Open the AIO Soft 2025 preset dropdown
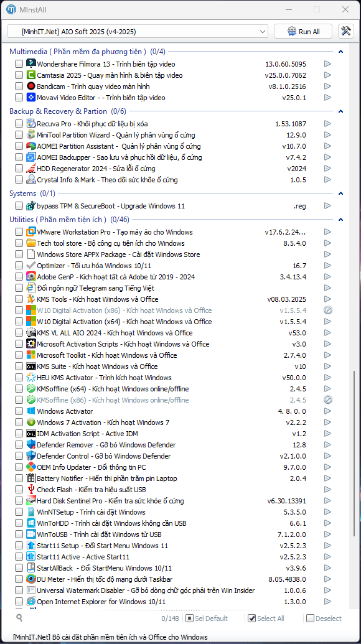The width and height of the screenshot is (361, 644). click(138, 32)
